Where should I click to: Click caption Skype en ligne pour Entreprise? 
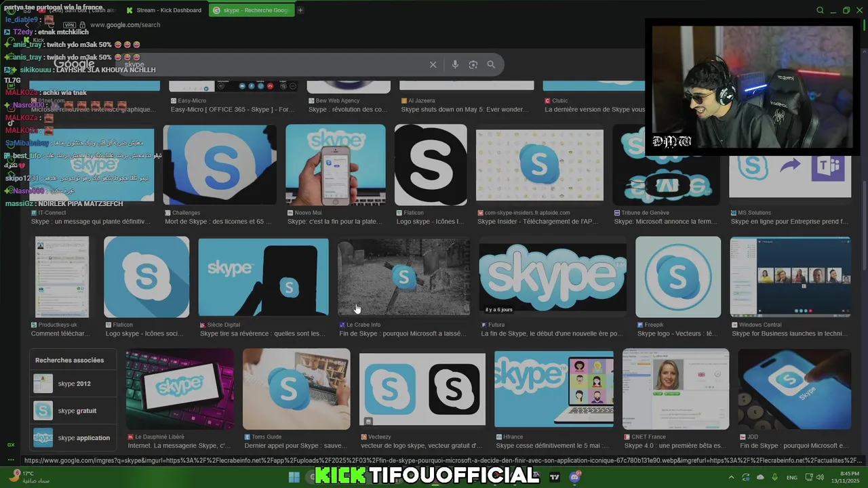pyautogui.click(x=789, y=222)
